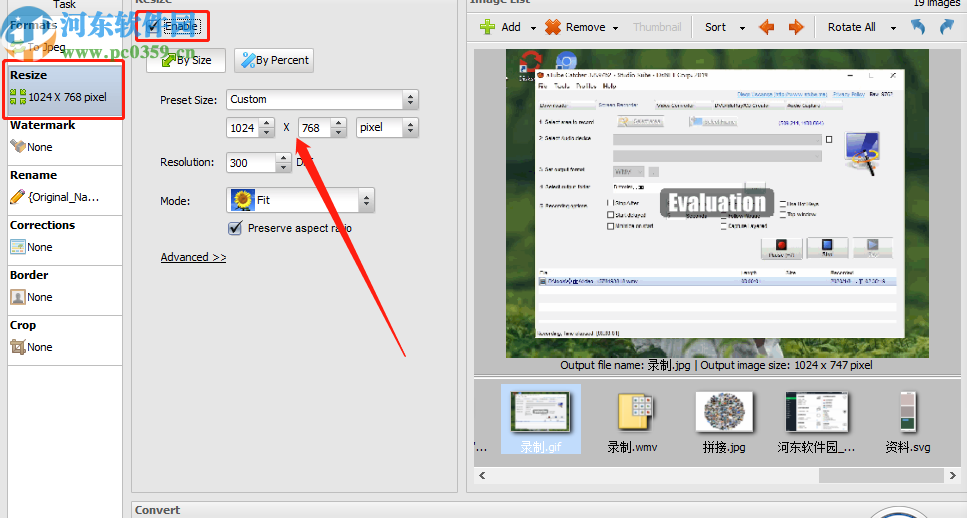The image size is (967, 518).
Task: Open the Mode Fit dropdown
Action: (300, 200)
